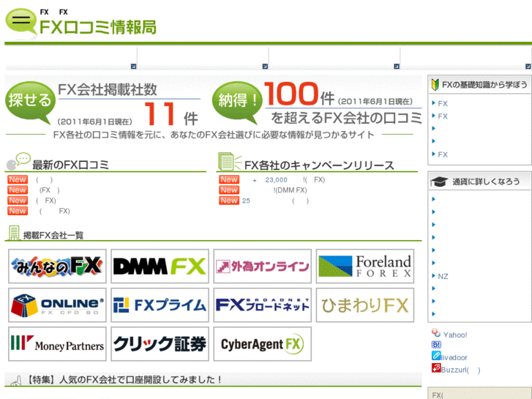The image size is (532, 399).
Task: Click the Hatena B! bookmark icon
Action: [x=436, y=345]
